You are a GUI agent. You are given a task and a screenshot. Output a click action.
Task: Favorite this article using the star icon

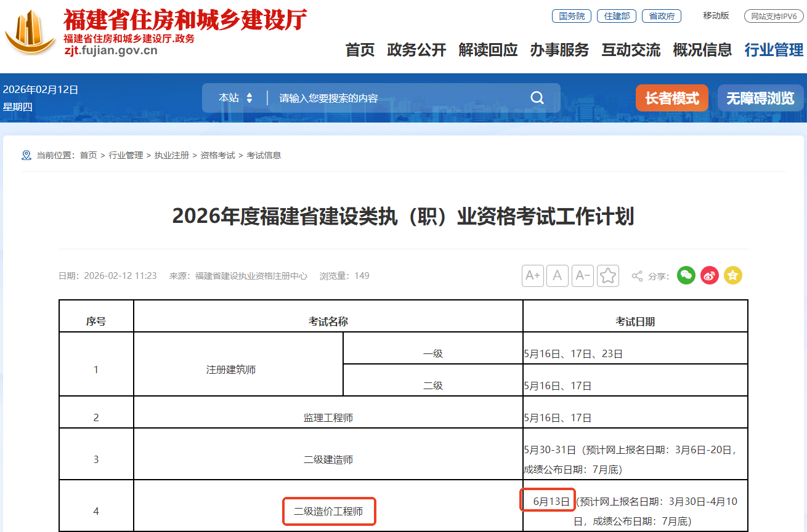point(607,275)
